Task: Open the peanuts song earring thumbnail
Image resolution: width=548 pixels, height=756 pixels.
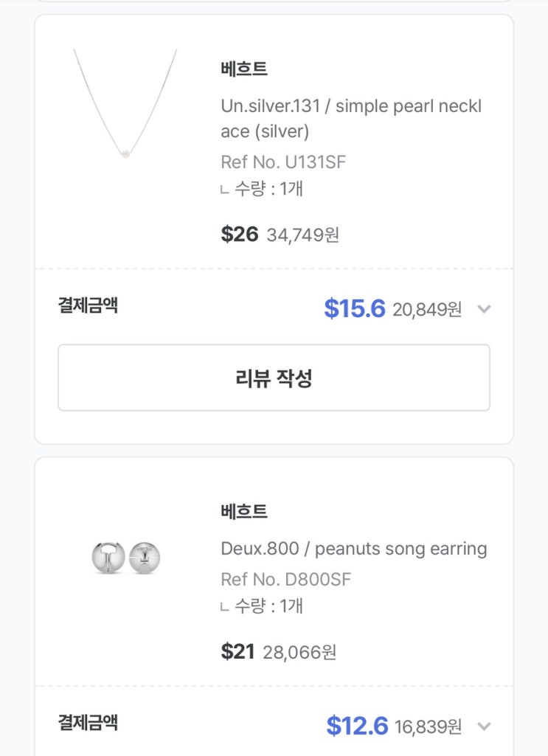Action: (x=125, y=558)
